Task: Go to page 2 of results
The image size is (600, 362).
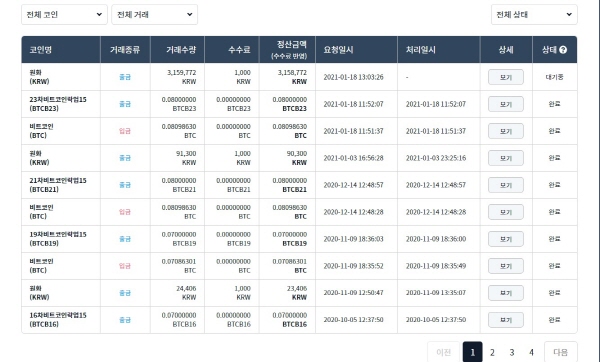Action: coord(492,352)
